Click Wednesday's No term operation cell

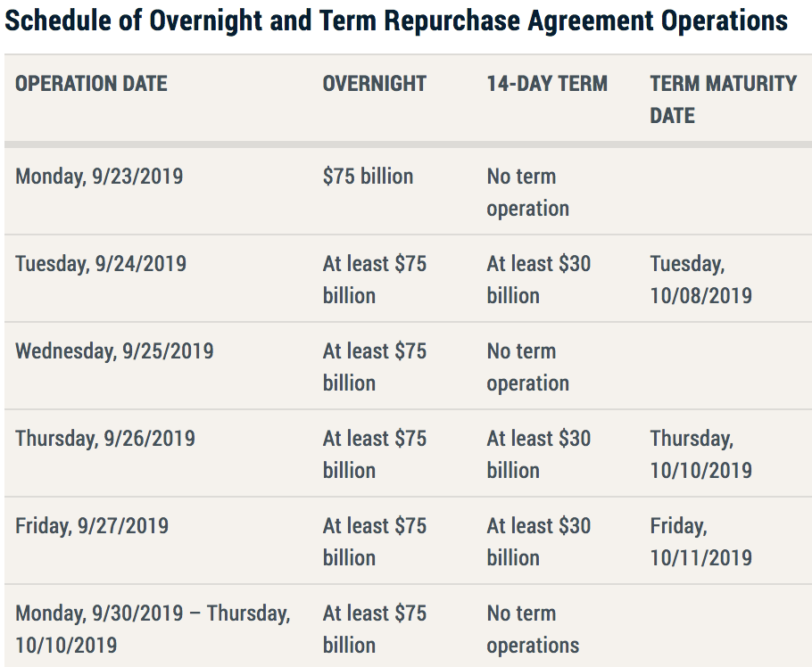pyautogui.click(x=527, y=366)
